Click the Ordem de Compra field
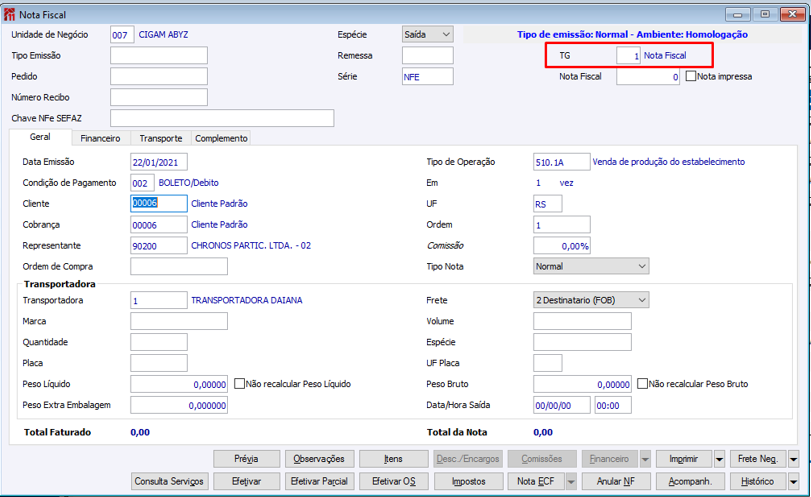Screen dimensions: 811x497 coord(179,266)
